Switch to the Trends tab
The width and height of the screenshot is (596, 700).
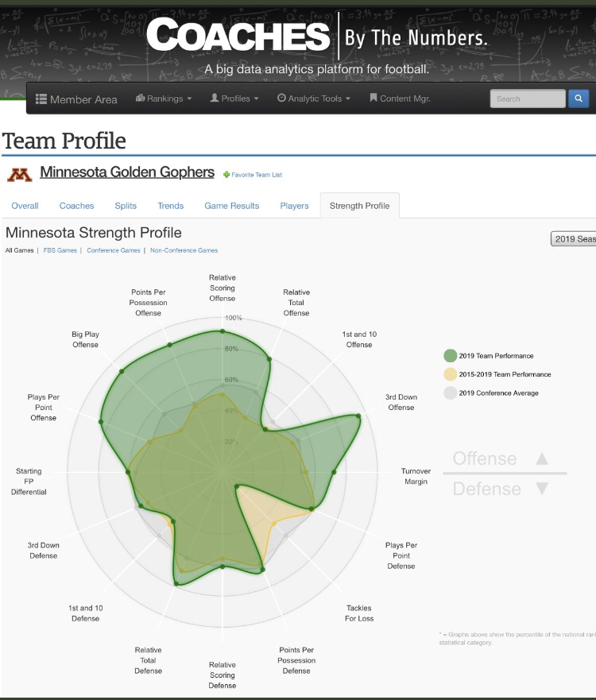tap(171, 206)
